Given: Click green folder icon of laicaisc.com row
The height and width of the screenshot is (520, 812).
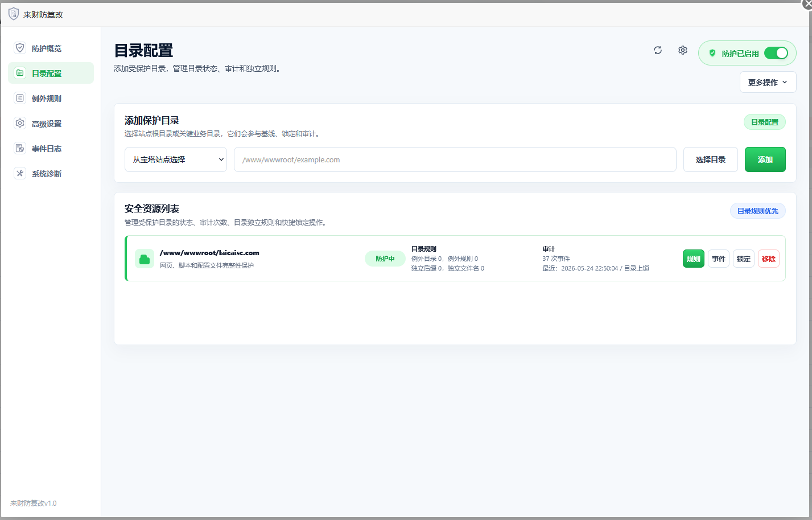Looking at the screenshot, I should (145, 259).
